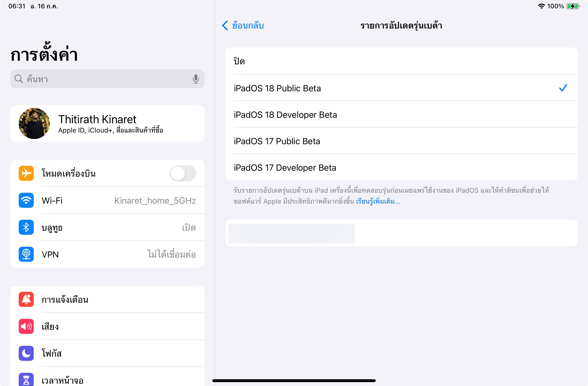Viewport: 588px width, 386px height.
Task: Click the ค้นหา search field
Action: [x=104, y=79]
